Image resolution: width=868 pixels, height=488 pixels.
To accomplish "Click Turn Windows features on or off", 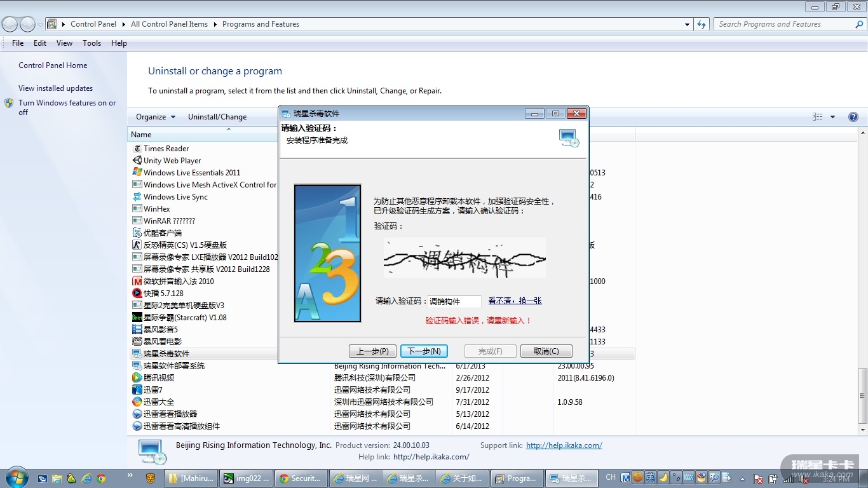I will click(x=67, y=107).
